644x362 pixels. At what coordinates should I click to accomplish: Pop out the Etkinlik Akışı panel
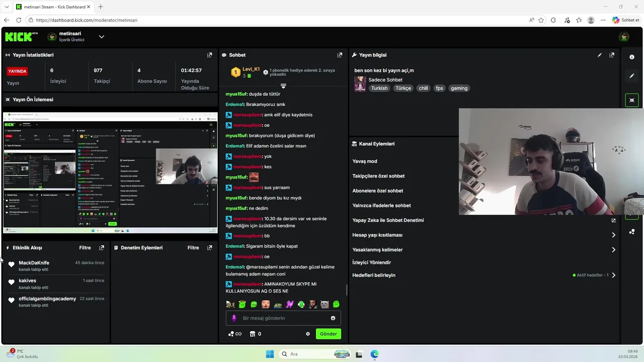102,248
